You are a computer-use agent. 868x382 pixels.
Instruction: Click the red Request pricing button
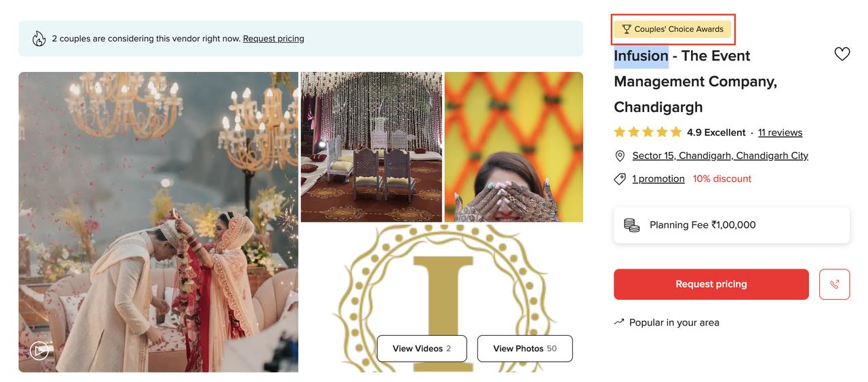pos(711,284)
